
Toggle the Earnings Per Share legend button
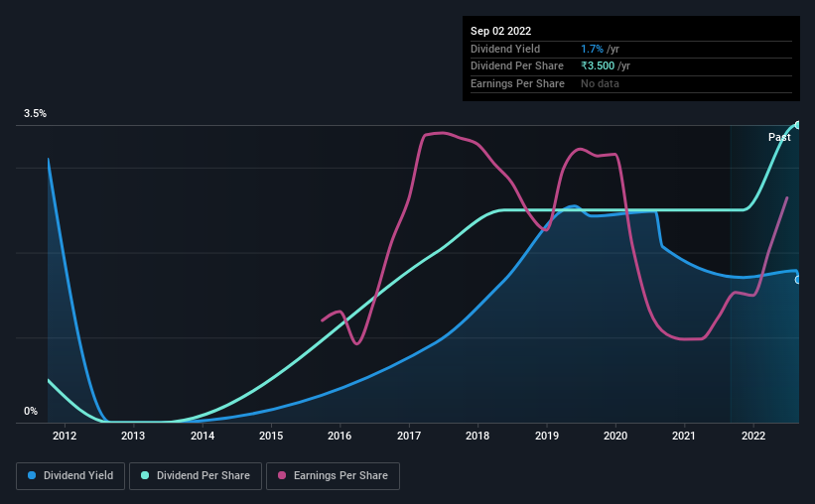click(x=333, y=476)
